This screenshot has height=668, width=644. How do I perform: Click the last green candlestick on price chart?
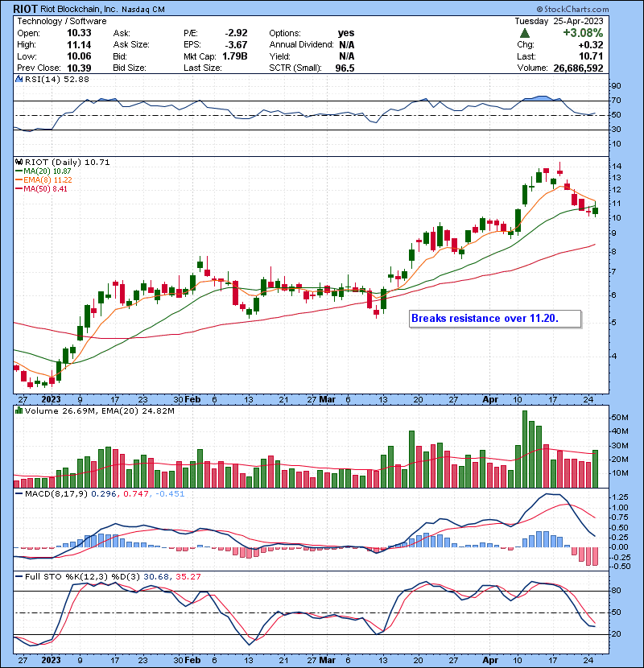(596, 211)
